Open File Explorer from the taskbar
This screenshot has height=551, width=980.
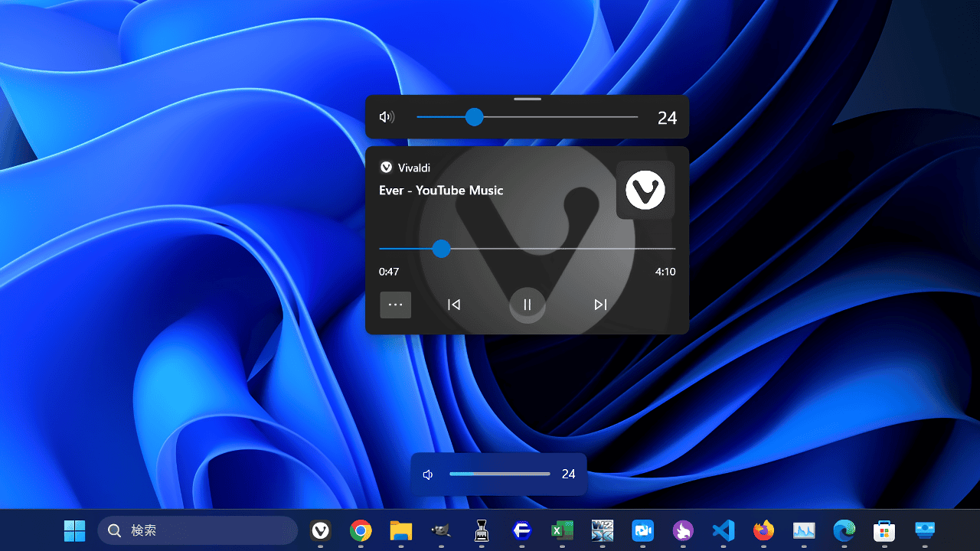401,530
